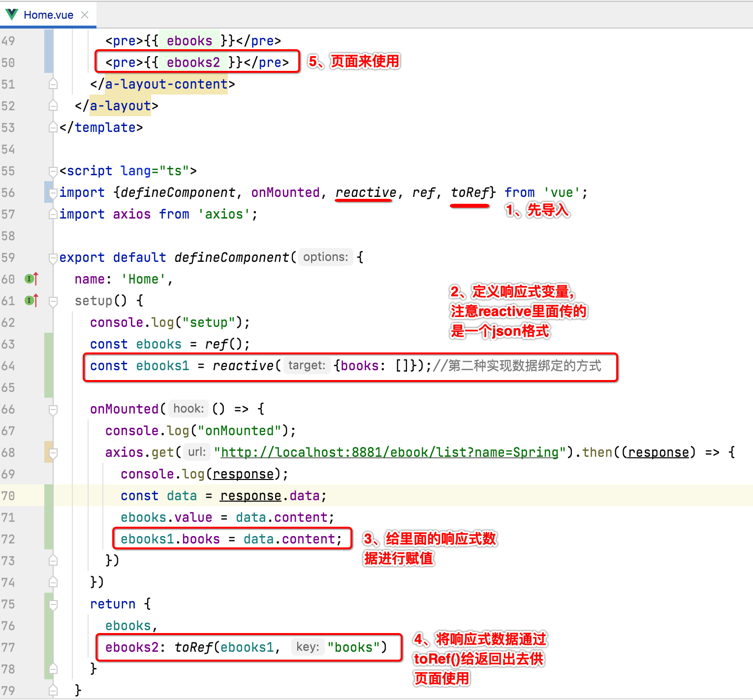Click the 'axios' import name on line 57

[x=132, y=214]
